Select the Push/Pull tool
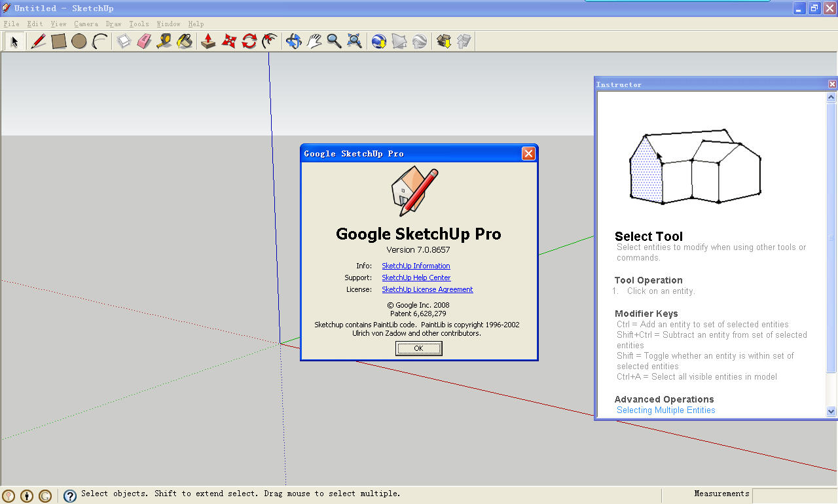This screenshot has height=504, width=838. click(208, 41)
